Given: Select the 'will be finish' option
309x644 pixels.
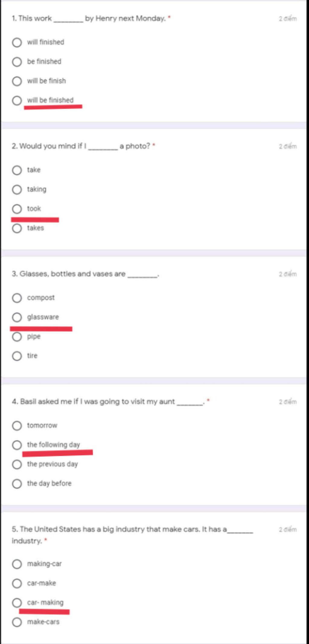Looking at the screenshot, I should coord(17,81).
